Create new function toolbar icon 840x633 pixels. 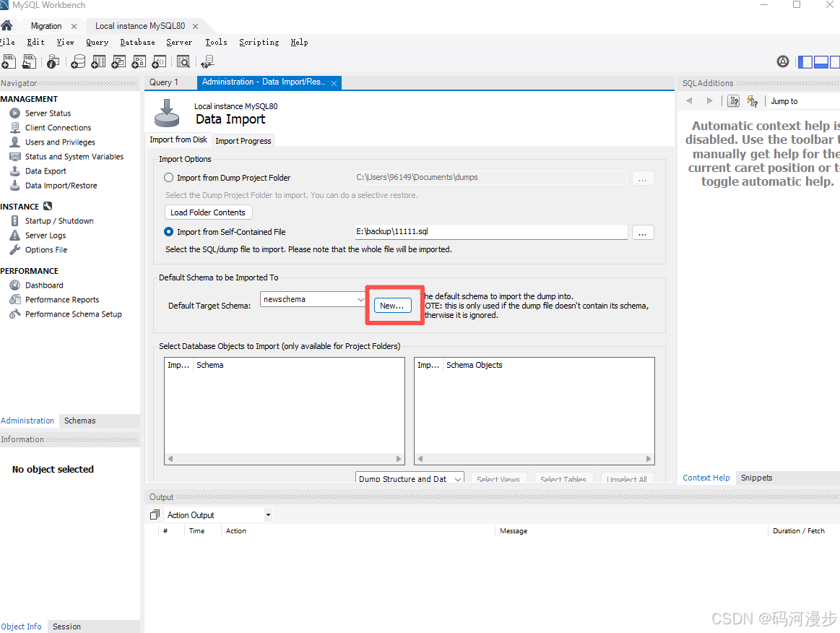point(159,61)
